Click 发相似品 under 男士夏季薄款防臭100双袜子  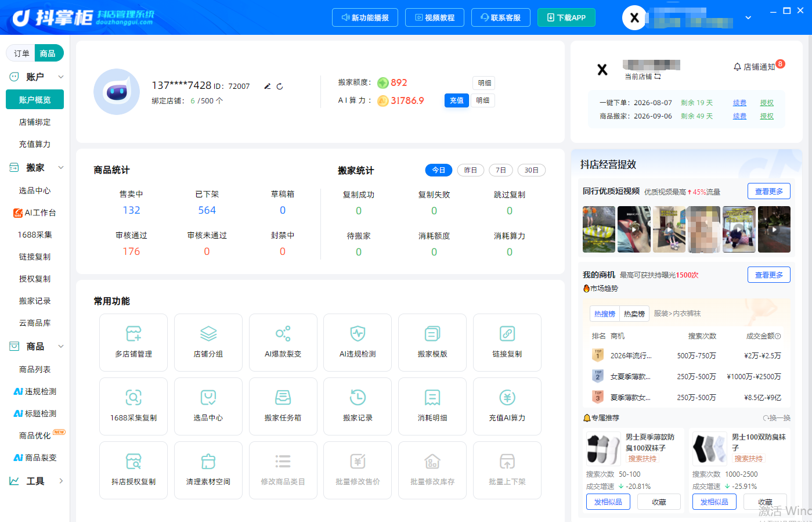pos(608,502)
